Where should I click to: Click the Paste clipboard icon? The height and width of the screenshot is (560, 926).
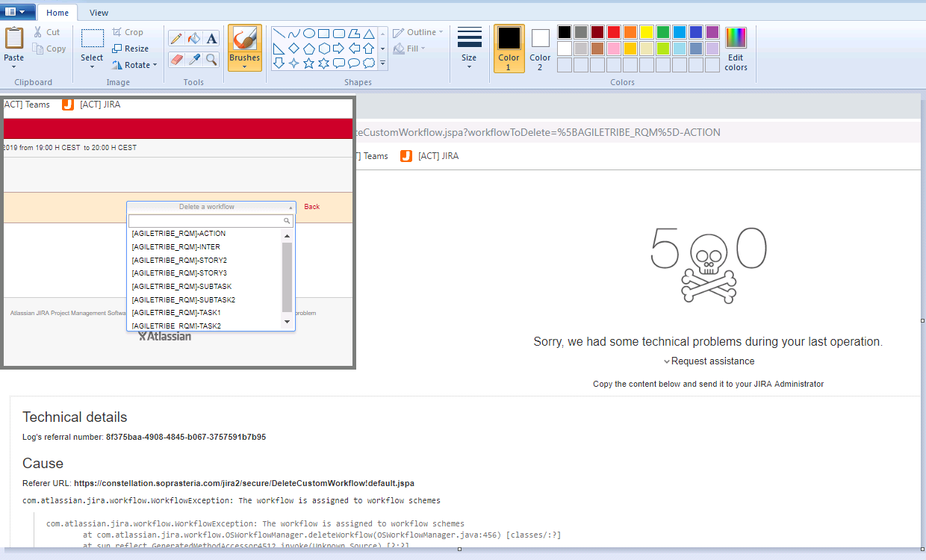(13, 38)
